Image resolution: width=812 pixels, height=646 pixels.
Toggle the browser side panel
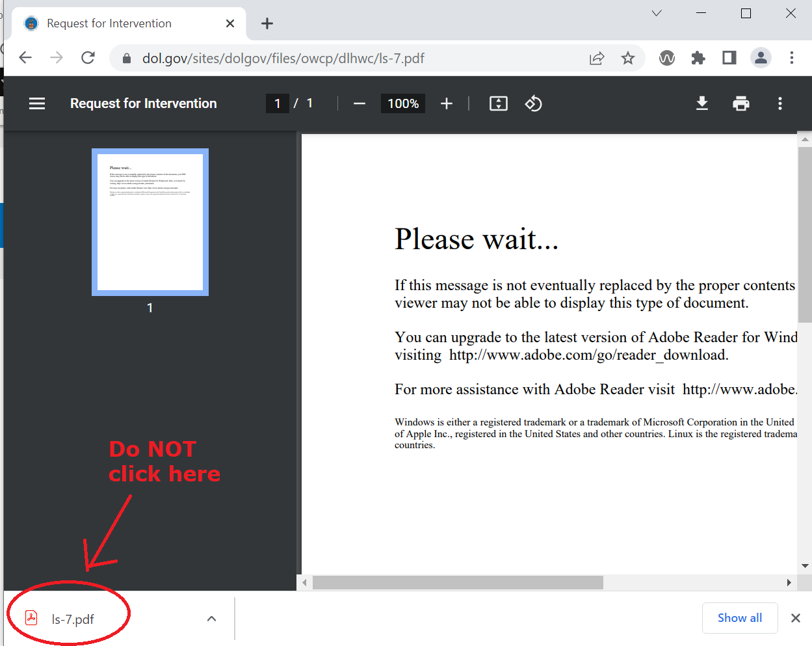729,59
